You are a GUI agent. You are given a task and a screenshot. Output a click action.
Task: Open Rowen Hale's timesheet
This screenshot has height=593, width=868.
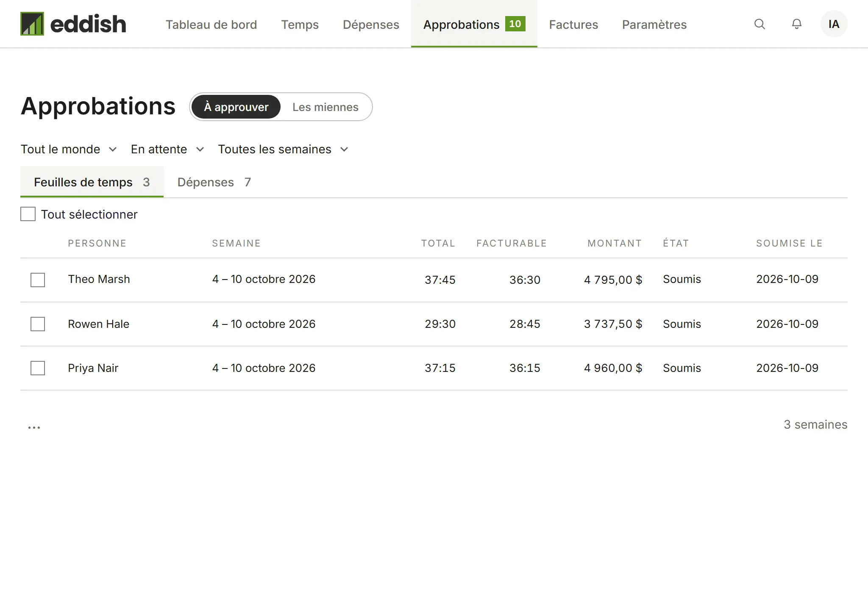[98, 324]
